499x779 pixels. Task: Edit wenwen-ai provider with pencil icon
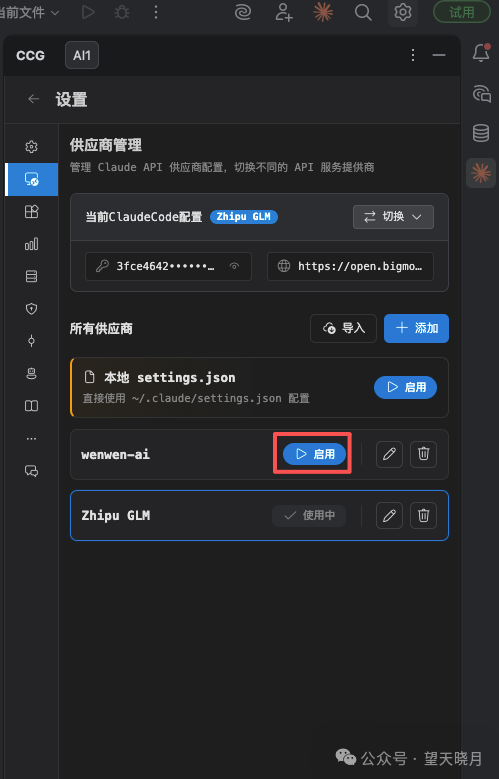click(389, 454)
